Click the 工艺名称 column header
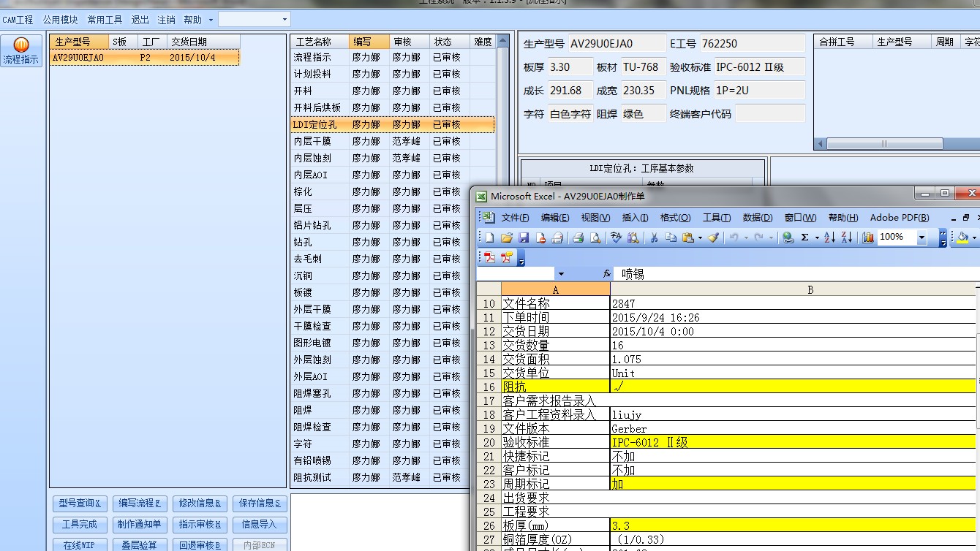Viewport: 980px width, 551px height. [x=320, y=42]
